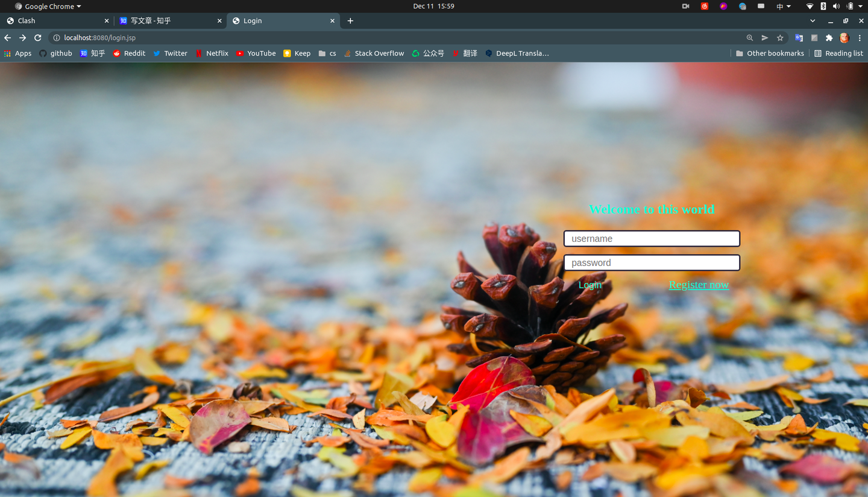The height and width of the screenshot is (497, 868).
Task: Open the Extensions puzzle-piece menu
Action: pos(829,37)
